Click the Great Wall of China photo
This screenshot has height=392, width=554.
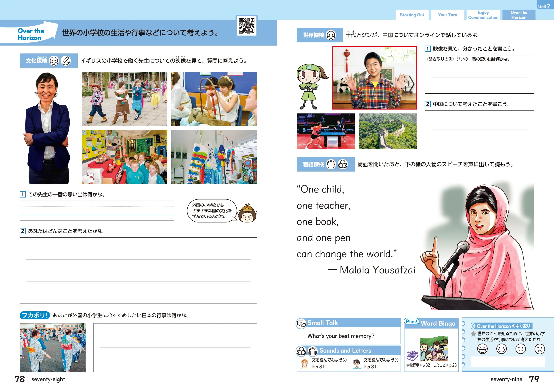click(x=387, y=131)
